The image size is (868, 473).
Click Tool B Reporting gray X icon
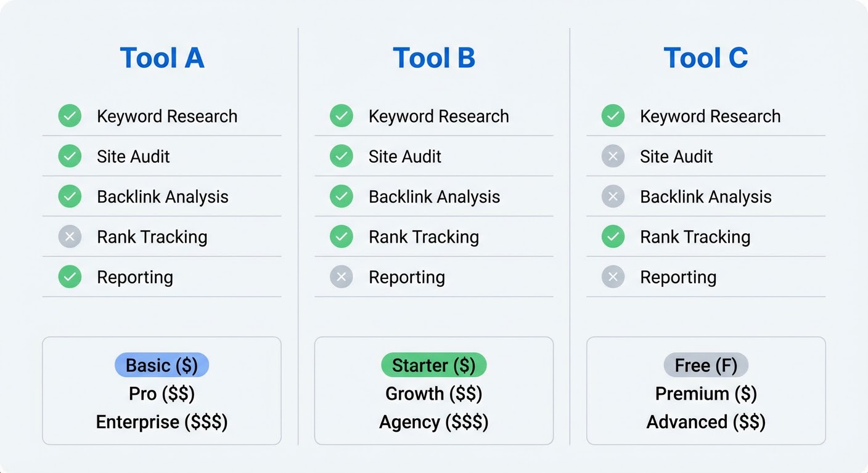(x=342, y=277)
